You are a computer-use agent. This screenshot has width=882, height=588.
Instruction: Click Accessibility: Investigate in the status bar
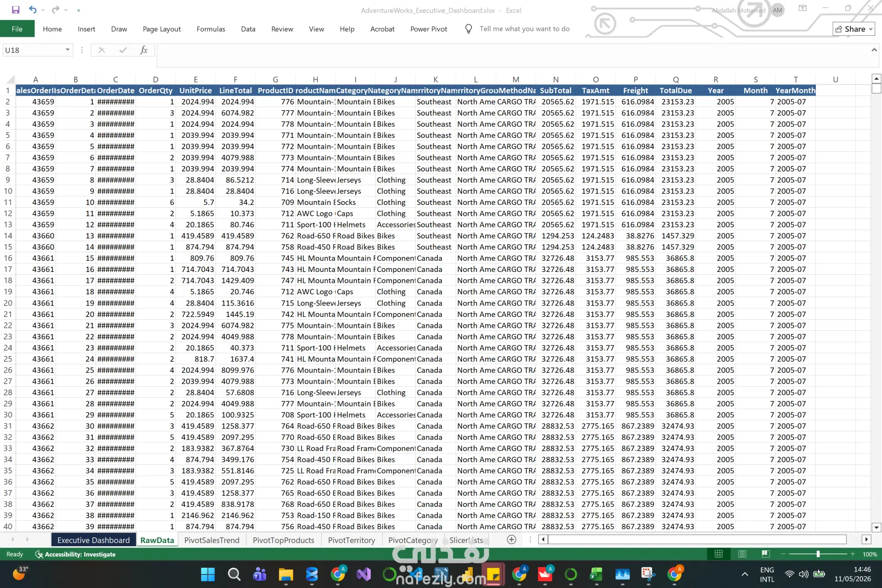coord(76,554)
